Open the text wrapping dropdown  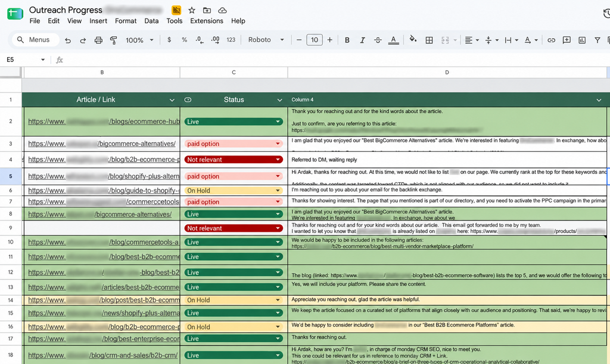[511, 40]
